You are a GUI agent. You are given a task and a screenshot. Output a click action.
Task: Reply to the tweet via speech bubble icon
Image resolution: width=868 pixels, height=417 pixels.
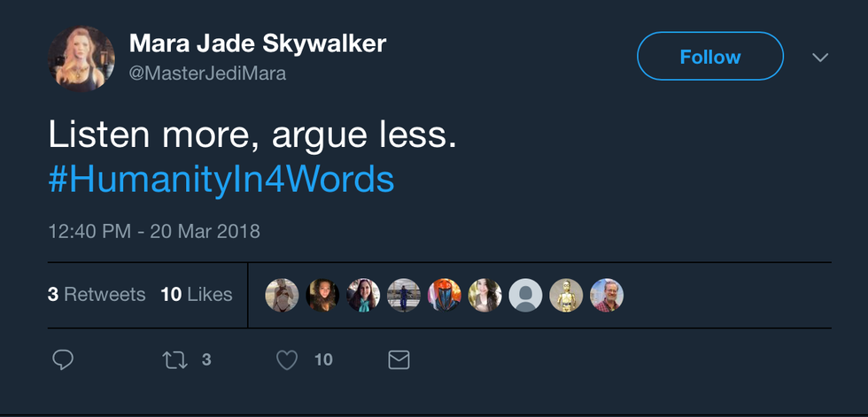click(63, 359)
